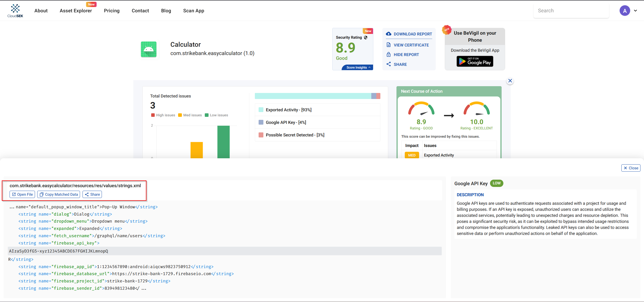Open the Google Play store badge
644x302 pixels.
point(475,62)
